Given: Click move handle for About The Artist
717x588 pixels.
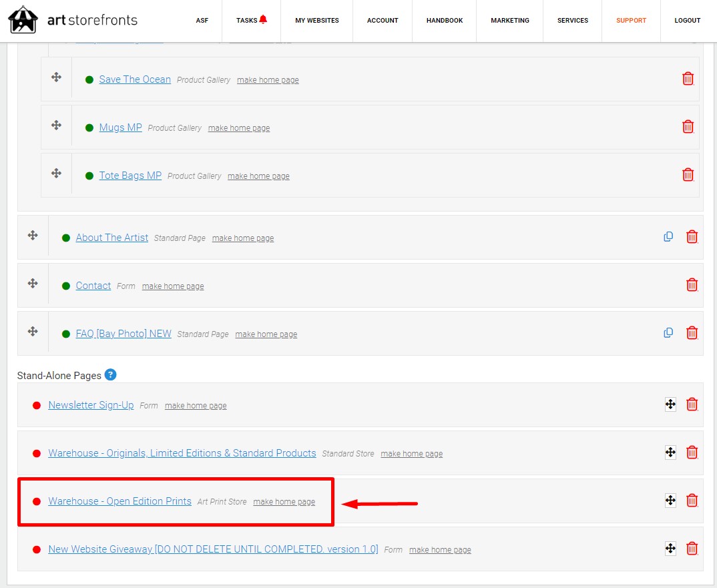Looking at the screenshot, I should [x=33, y=235].
